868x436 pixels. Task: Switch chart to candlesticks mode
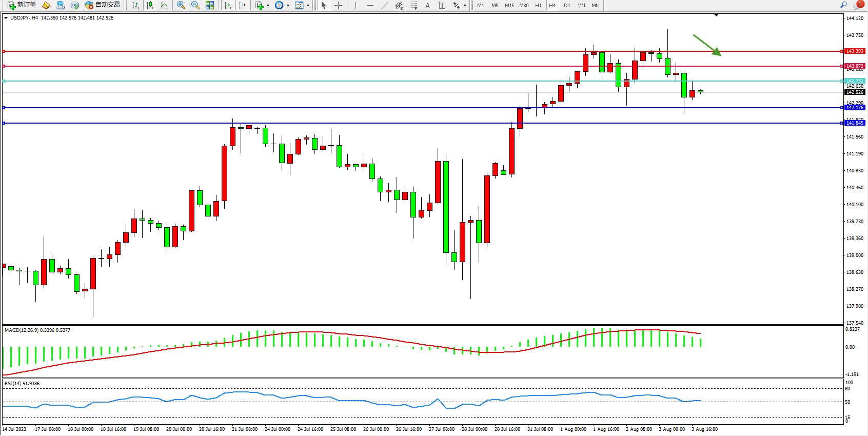tap(150, 5)
